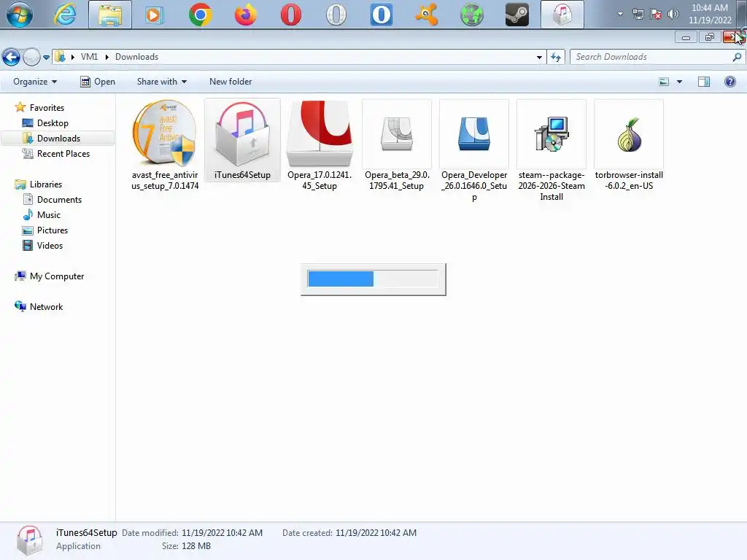747x560 pixels.
Task: Click Date modified value in details pane
Action: pos(222,533)
